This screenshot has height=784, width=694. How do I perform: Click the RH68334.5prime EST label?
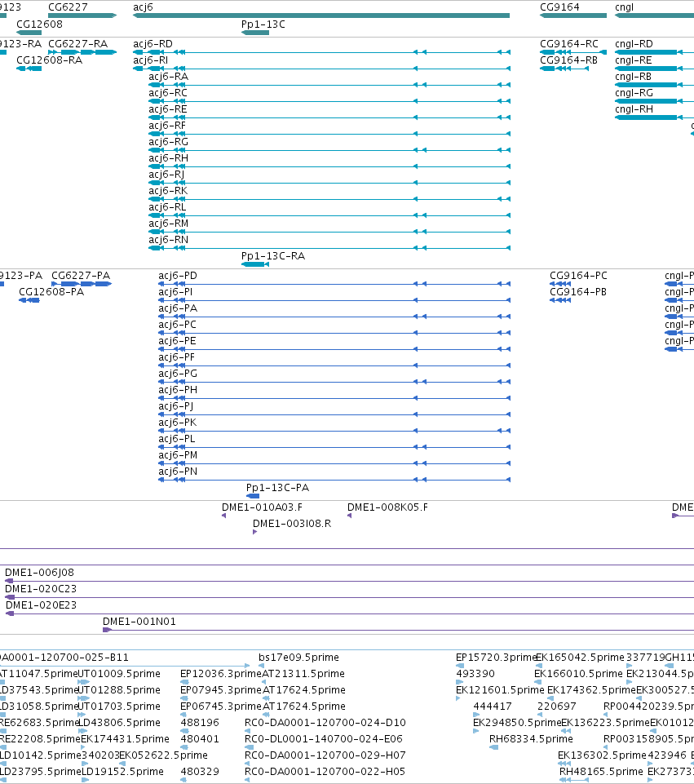[531, 739]
